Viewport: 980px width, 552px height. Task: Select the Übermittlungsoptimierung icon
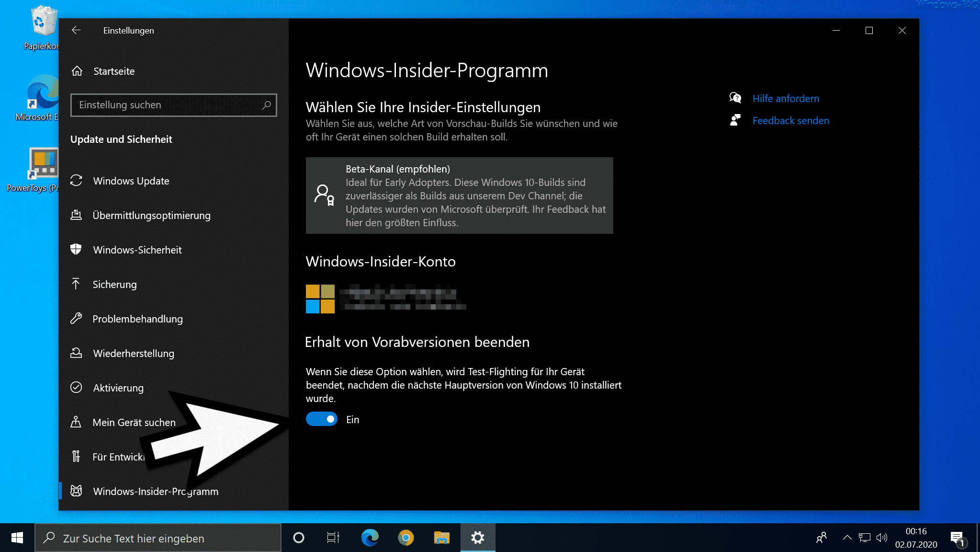[76, 215]
